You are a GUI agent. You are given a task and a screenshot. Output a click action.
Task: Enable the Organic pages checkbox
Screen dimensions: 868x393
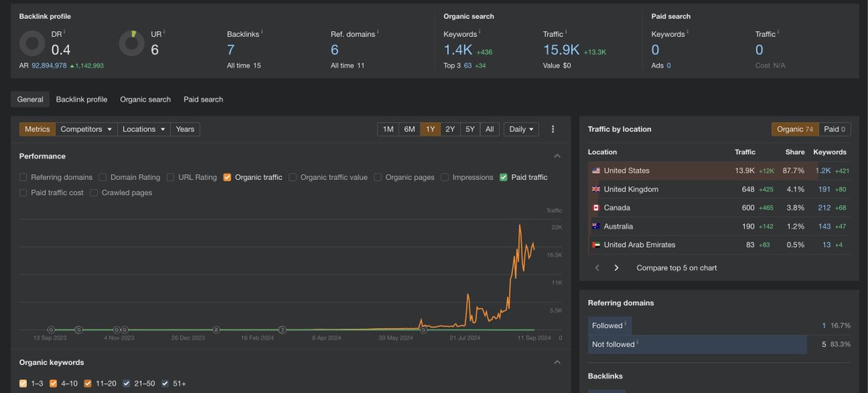coord(378,178)
